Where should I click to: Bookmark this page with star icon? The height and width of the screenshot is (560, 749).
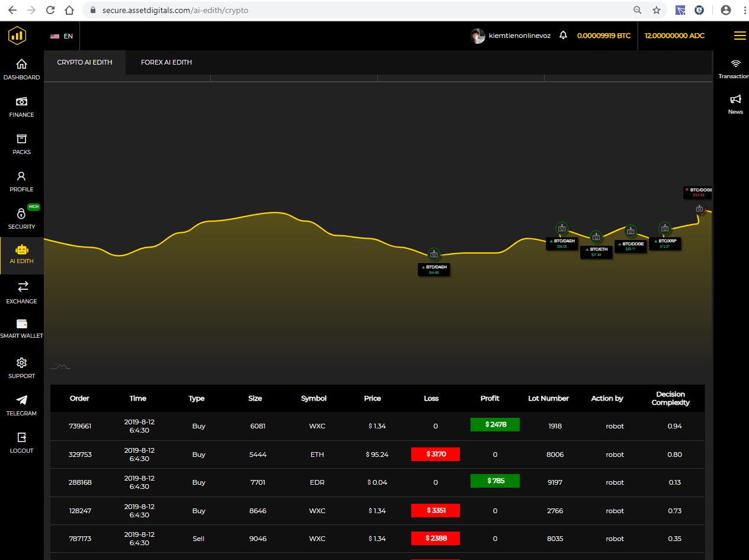(x=656, y=10)
